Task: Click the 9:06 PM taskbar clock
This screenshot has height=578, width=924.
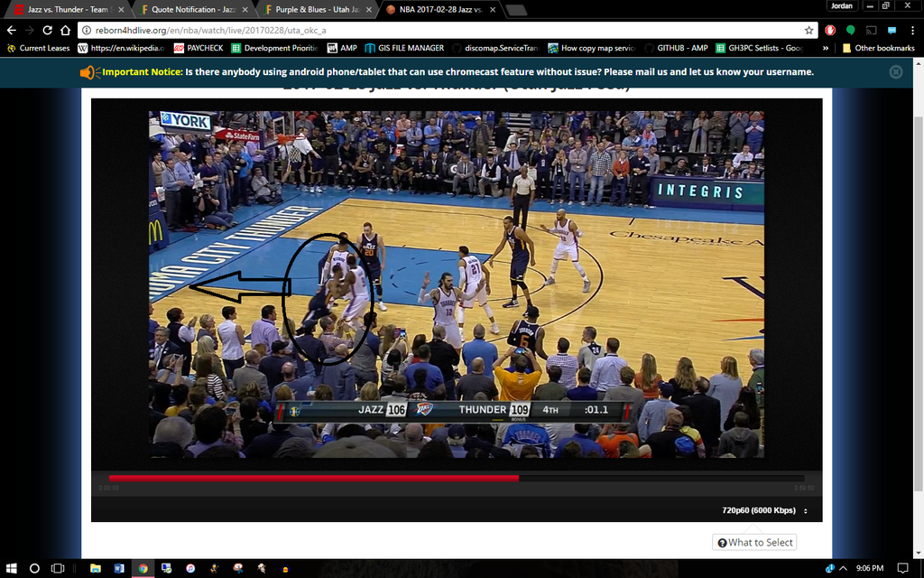Action: [x=870, y=569]
